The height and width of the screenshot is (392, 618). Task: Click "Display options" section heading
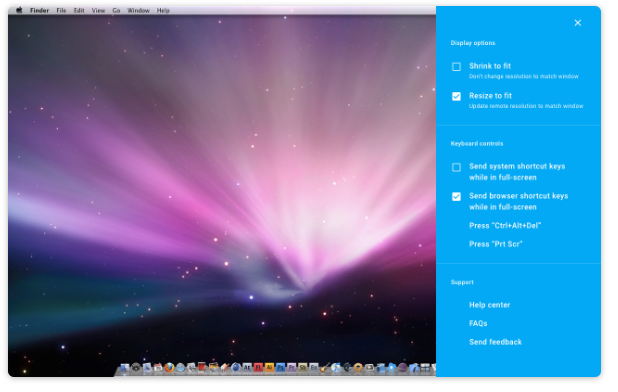click(473, 43)
